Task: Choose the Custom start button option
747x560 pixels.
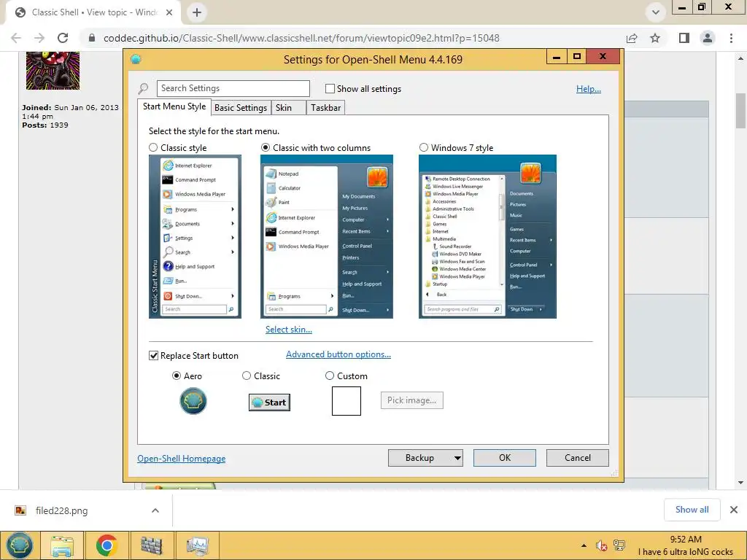Action: [329, 376]
